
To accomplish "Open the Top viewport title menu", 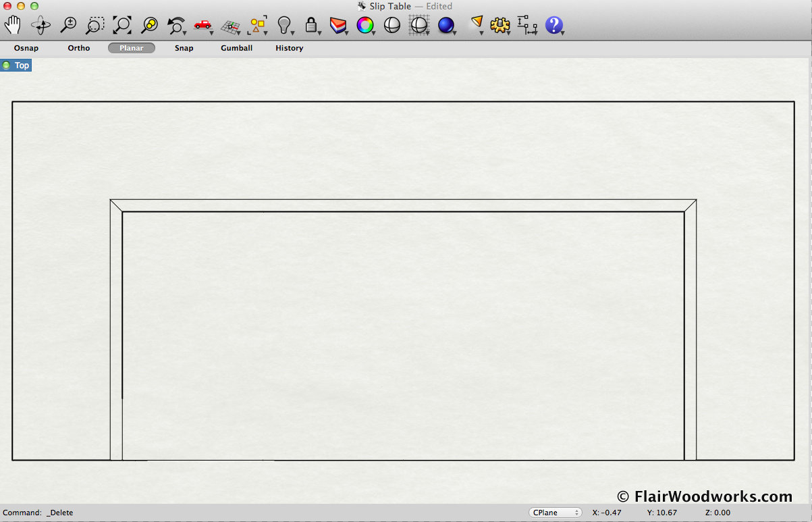I will click(22, 66).
